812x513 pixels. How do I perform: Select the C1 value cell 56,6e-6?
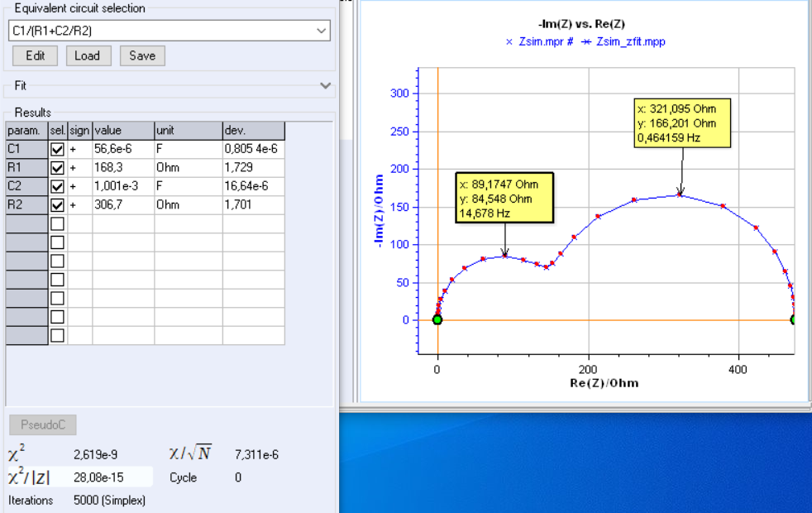pyautogui.click(x=123, y=149)
